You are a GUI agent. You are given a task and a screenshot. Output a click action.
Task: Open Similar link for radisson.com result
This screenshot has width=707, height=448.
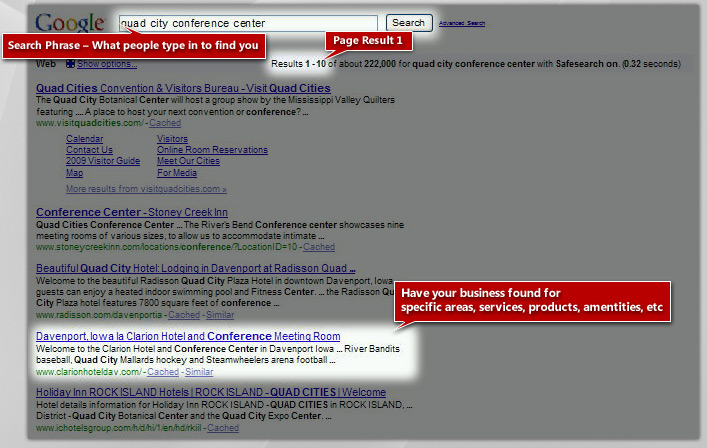[220, 315]
